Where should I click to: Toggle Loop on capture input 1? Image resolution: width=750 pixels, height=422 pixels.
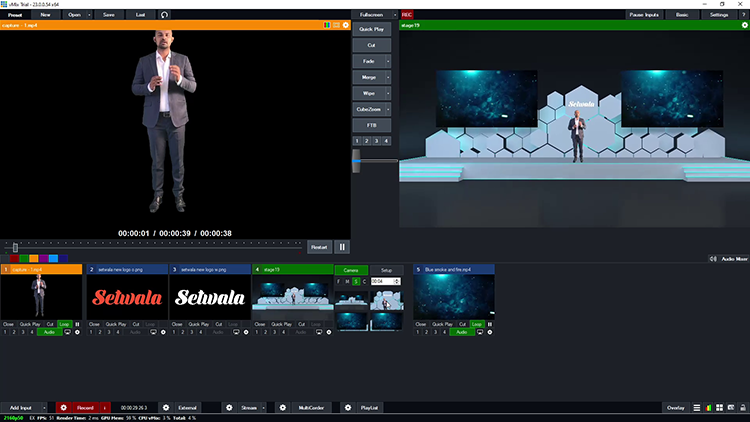65,324
